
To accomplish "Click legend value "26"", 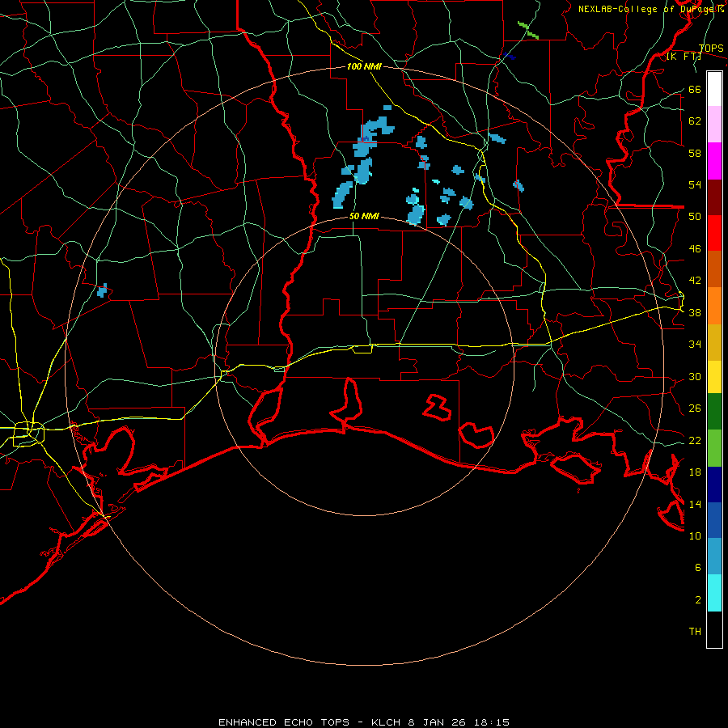I will tap(695, 408).
